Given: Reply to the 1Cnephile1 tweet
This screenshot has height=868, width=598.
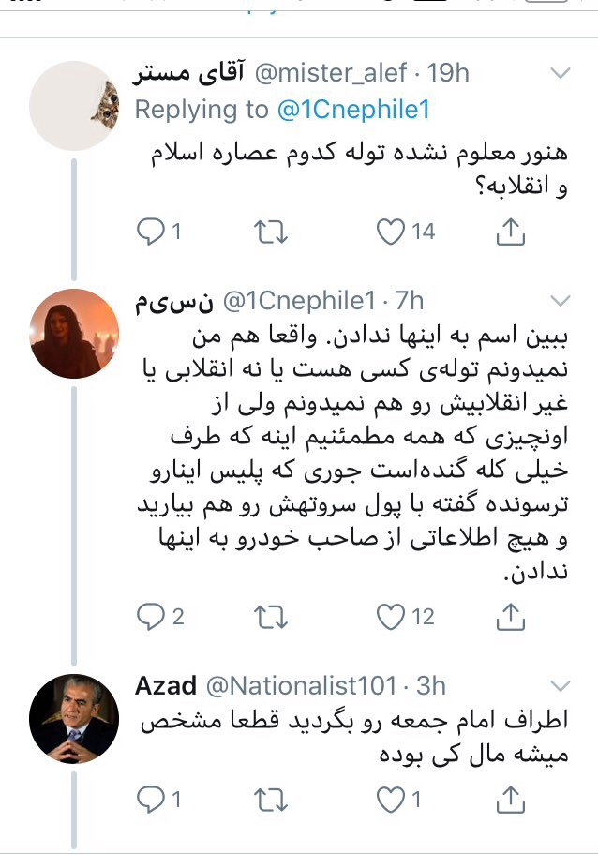Looking at the screenshot, I should click(151, 616).
